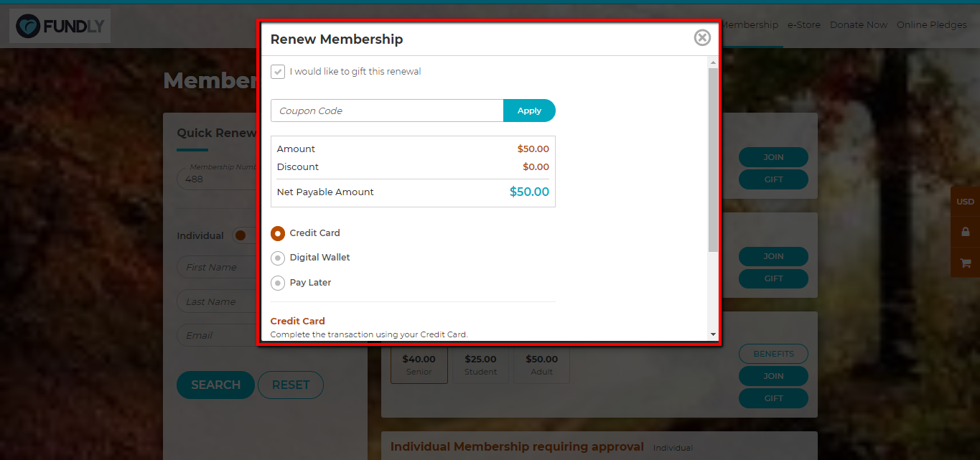Click the lock icon on side panel
Image resolution: width=980 pixels, height=460 pixels.
pos(965,232)
